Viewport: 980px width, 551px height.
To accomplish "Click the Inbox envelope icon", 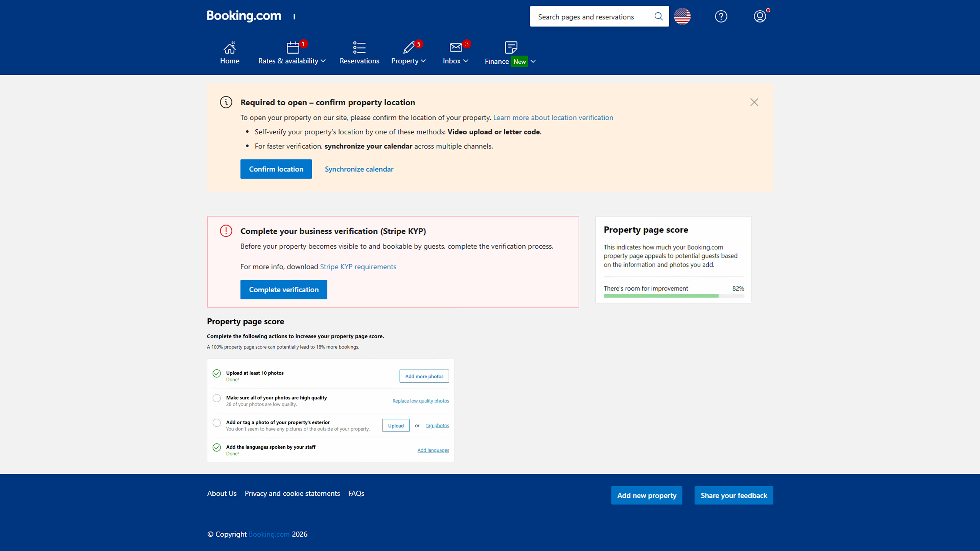I will point(455,47).
